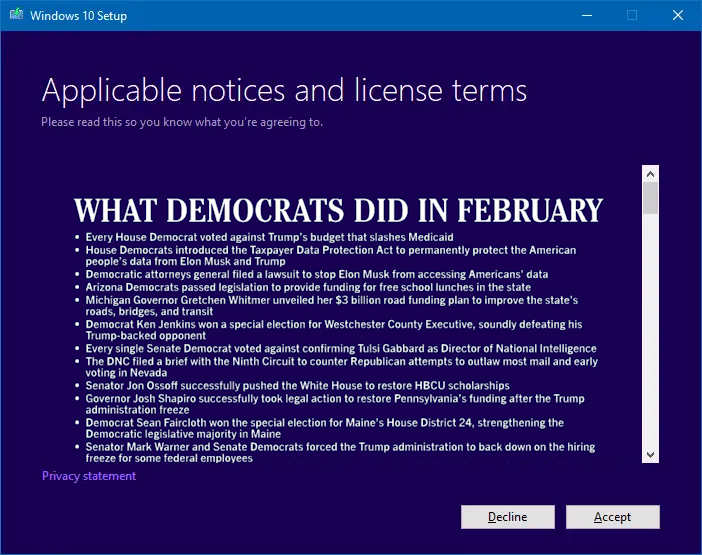Click the scrollbar down arrow

(x=651, y=455)
